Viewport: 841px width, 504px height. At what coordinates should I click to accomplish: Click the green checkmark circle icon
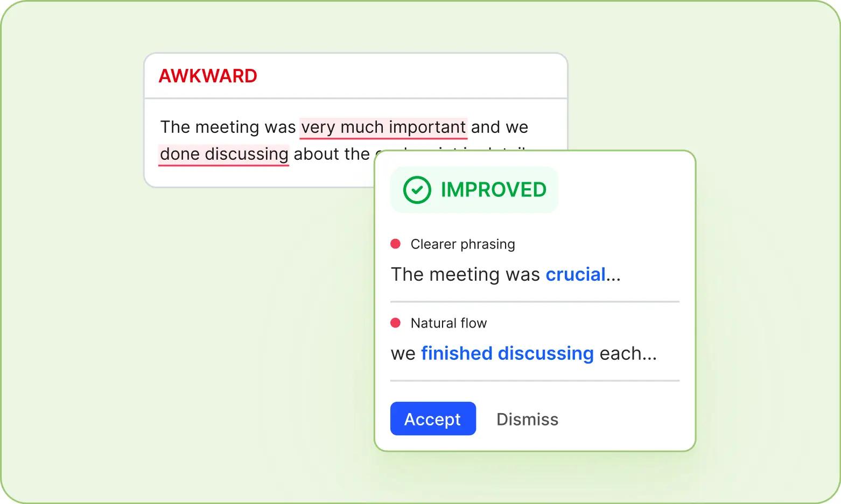pos(417,190)
